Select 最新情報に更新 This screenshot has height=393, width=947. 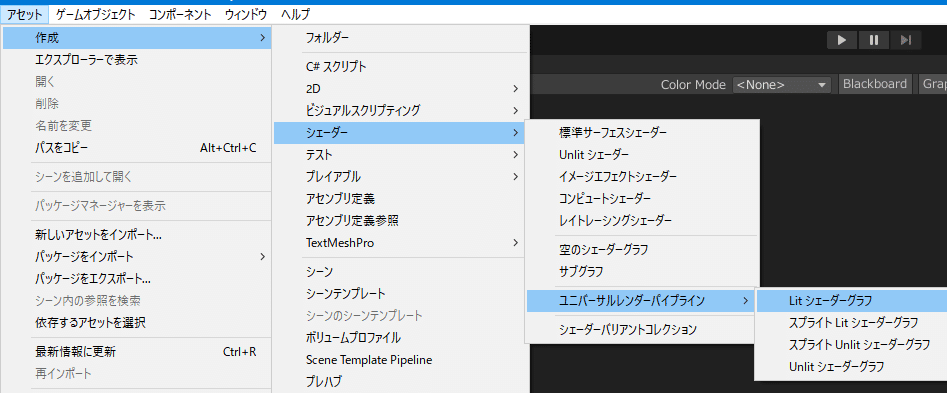(138, 351)
